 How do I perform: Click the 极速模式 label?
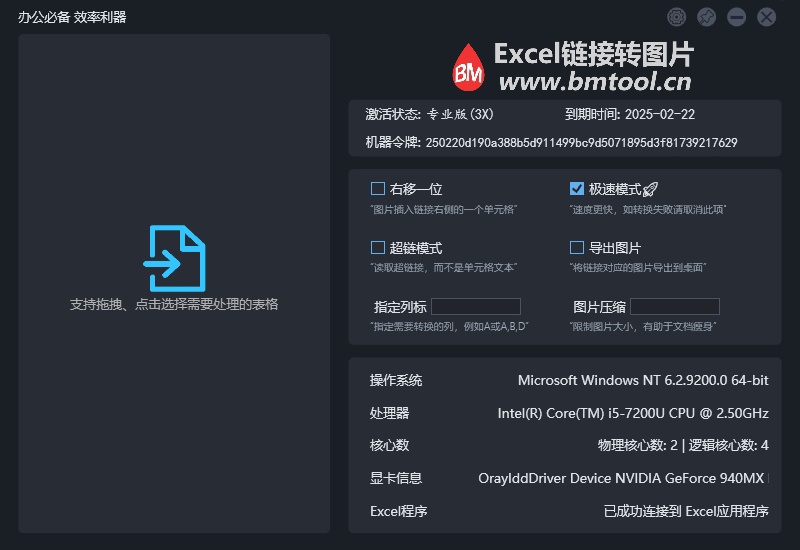[615, 189]
